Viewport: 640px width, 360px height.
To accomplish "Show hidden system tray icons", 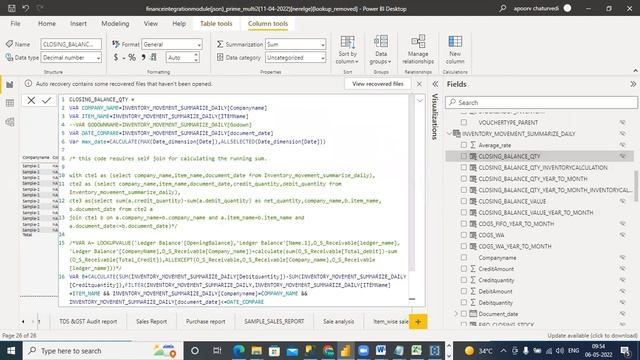I will point(503,351).
